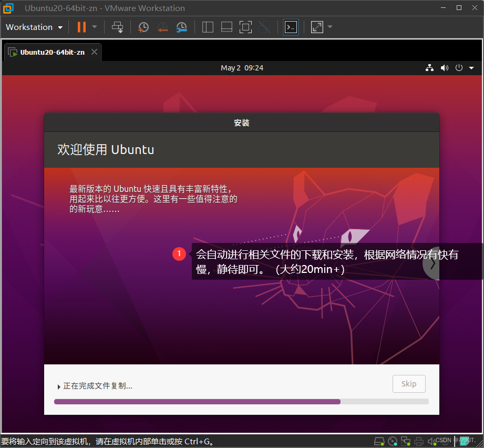Expand the Ubuntu system menu arrow
Viewport: 484px width, 448px height.
coord(471,68)
